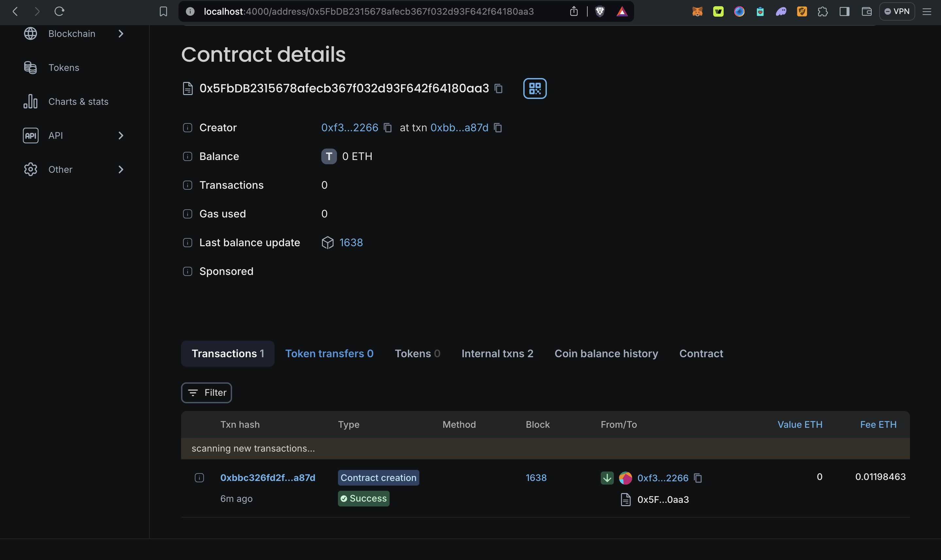Open block 1638 from Last balance update
941x560 pixels.
[351, 242]
